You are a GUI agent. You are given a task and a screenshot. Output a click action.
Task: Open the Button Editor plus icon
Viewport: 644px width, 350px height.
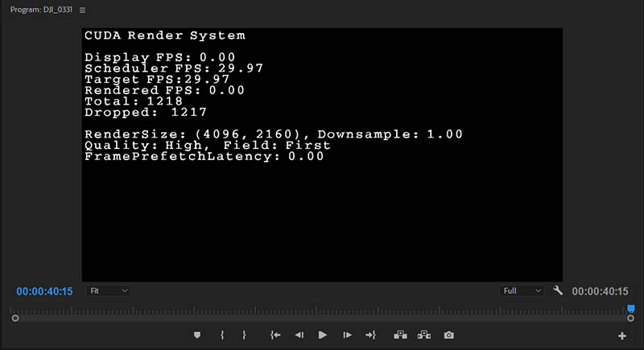click(622, 336)
